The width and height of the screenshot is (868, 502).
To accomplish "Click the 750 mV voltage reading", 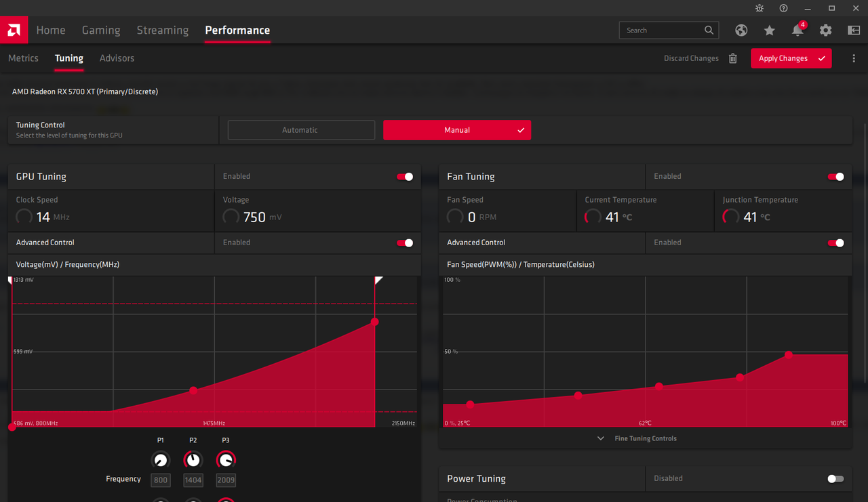I will (262, 217).
